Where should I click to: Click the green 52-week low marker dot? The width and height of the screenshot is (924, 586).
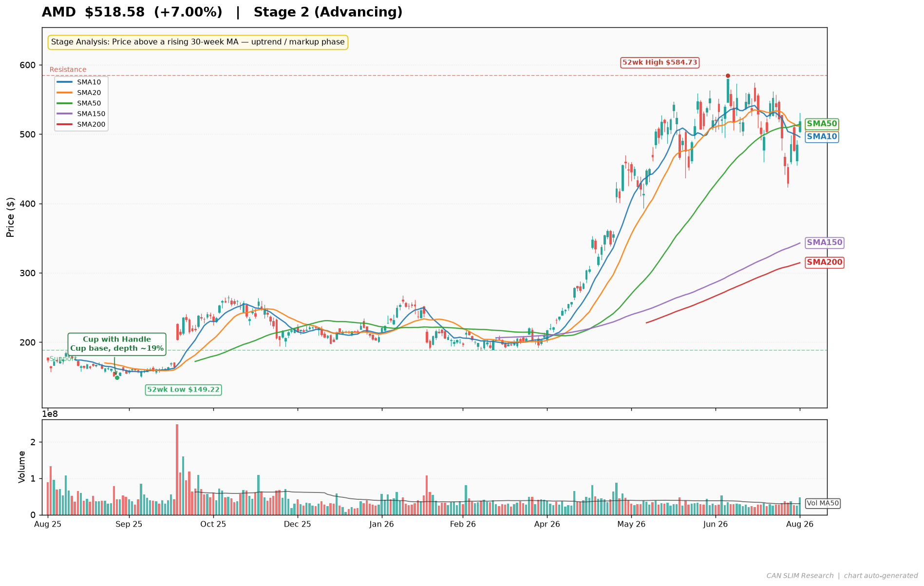click(117, 378)
